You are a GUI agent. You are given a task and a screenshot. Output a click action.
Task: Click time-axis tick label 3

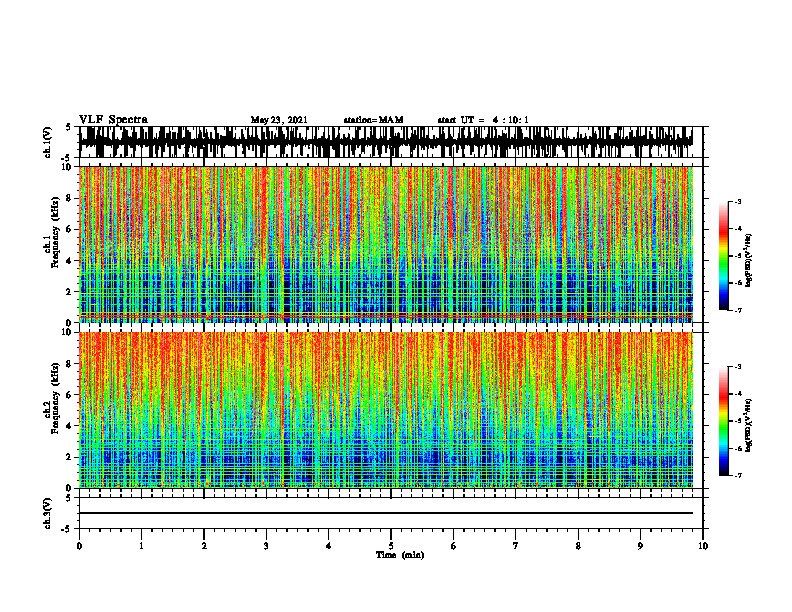[266, 546]
